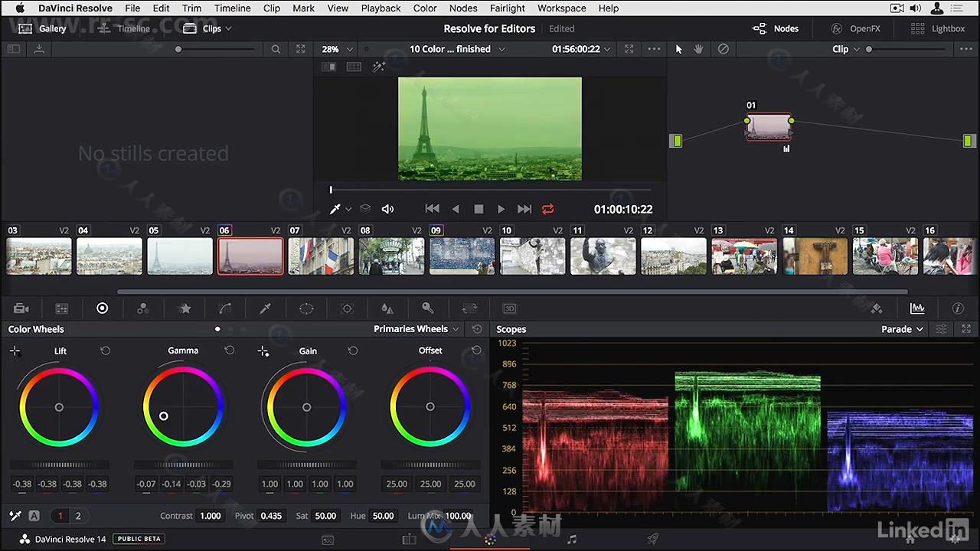980x551 pixels.
Task: Select the Scopes palette icon
Action: coord(917,308)
